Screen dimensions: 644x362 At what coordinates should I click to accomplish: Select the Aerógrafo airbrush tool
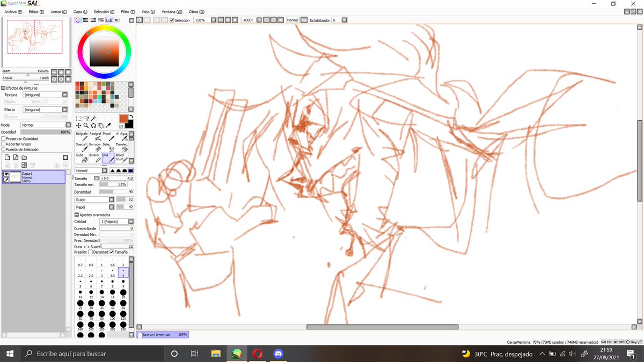point(96,136)
